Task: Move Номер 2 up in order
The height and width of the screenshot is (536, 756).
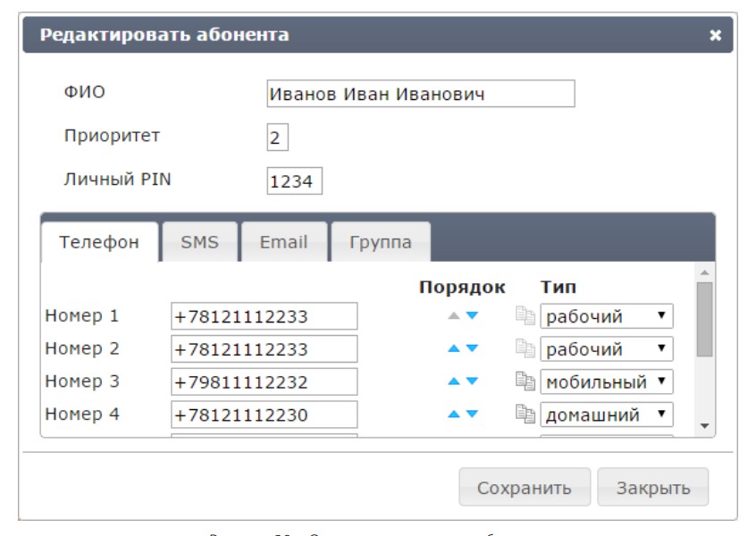Action: tap(455, 348)
